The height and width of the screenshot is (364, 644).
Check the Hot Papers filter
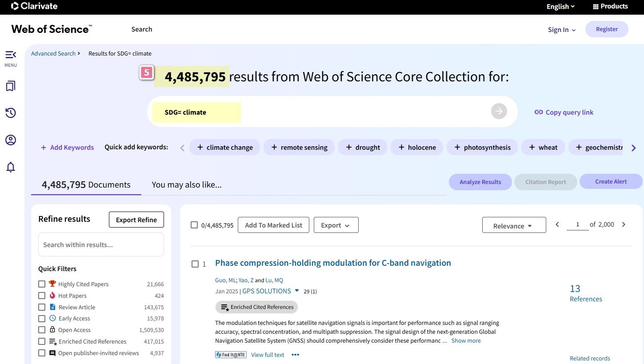42,296
